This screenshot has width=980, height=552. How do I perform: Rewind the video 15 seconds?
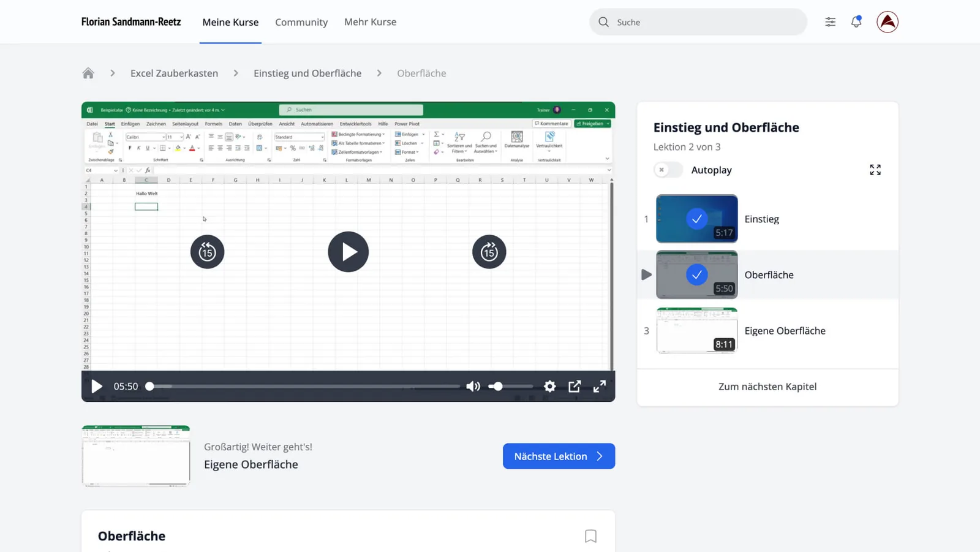[x=207, y=252]
